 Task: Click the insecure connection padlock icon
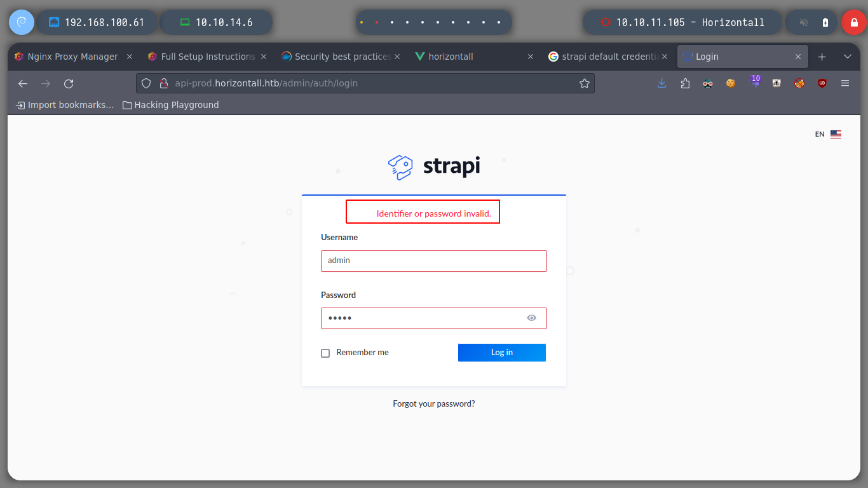pyautogui.click(x=163, y=83)
